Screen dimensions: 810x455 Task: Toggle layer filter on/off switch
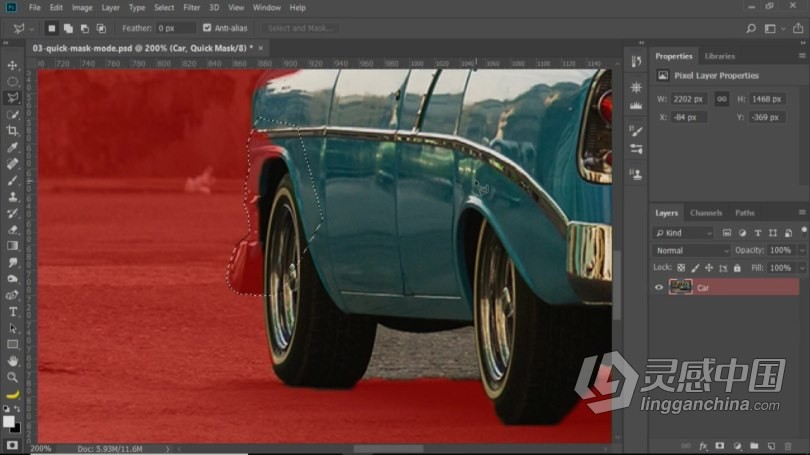point(803,230)
